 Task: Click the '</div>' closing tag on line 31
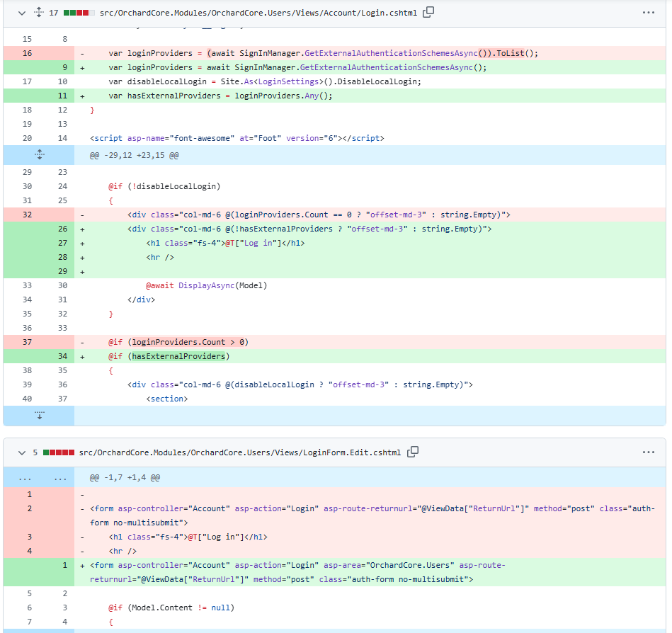pyautogui.click(x=141, y=300)
